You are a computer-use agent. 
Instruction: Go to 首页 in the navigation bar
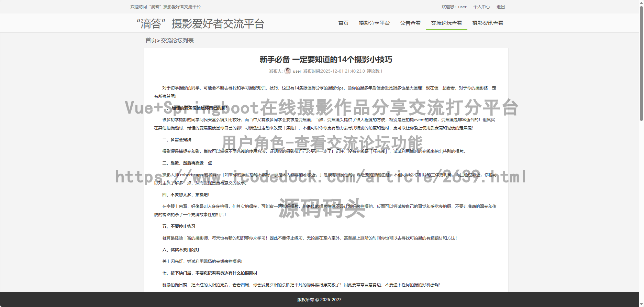coord(343,23)
